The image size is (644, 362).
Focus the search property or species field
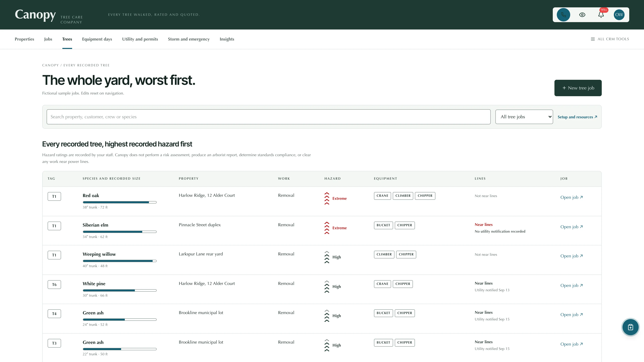(x=269, y=117)
